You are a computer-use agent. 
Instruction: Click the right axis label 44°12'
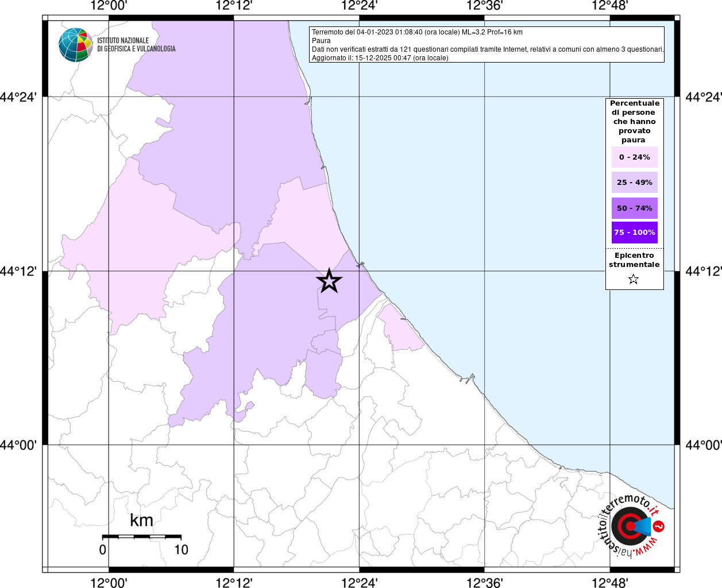click(704, 271)
